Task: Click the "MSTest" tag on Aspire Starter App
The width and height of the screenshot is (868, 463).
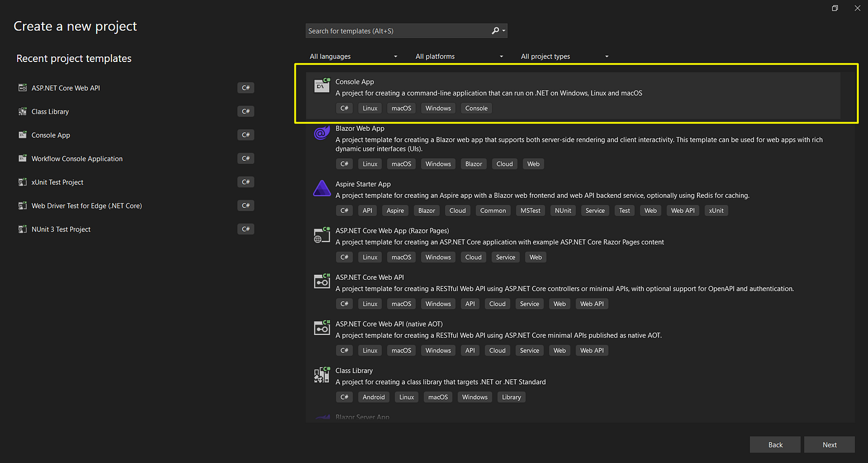Action: pos(531,210)
